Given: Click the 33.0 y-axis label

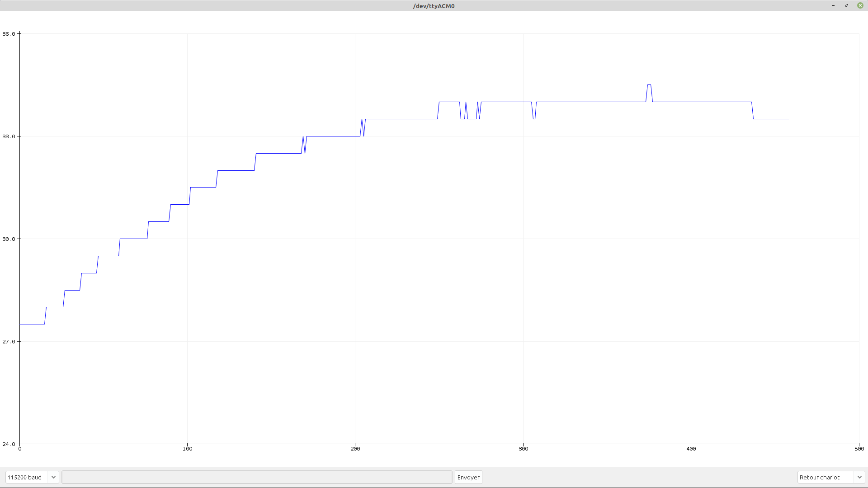Looking at the screenshot, I should [x=9, y=136].
